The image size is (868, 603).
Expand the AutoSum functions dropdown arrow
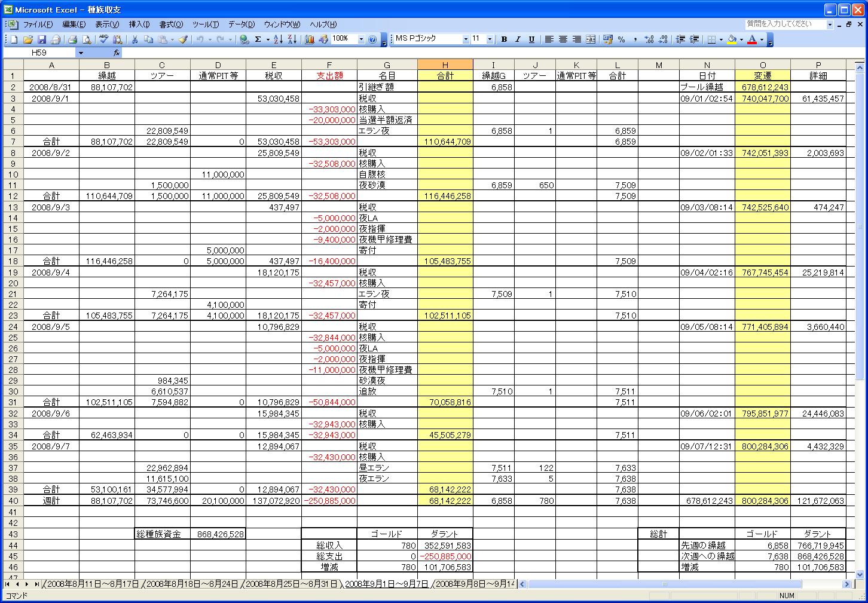point(267,39)
